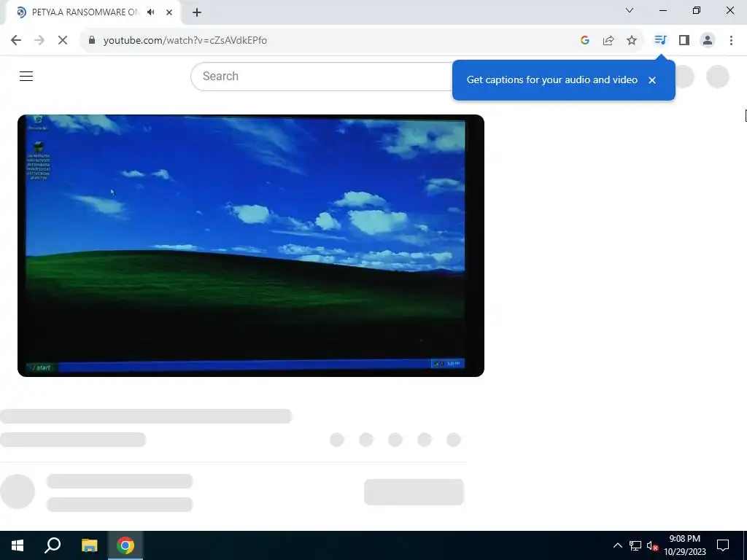Screen dimensions: 747x560
Task: Click the Chrome taskbar icon
Action: click(x=125, y=545)
